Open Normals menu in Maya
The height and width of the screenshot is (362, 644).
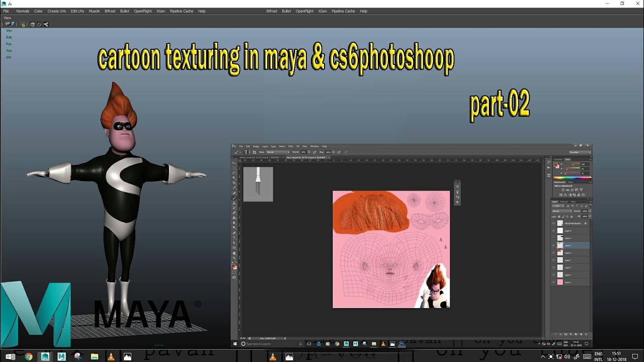click(23, 11)
